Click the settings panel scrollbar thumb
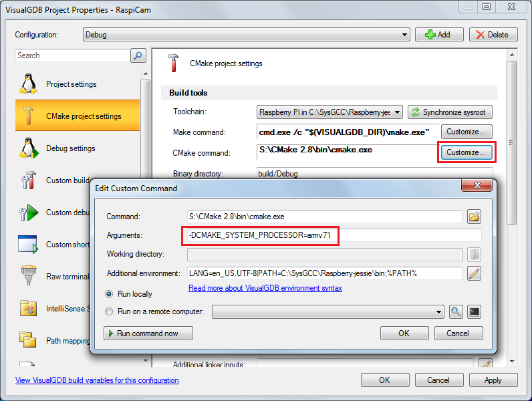 click(512, 142)
